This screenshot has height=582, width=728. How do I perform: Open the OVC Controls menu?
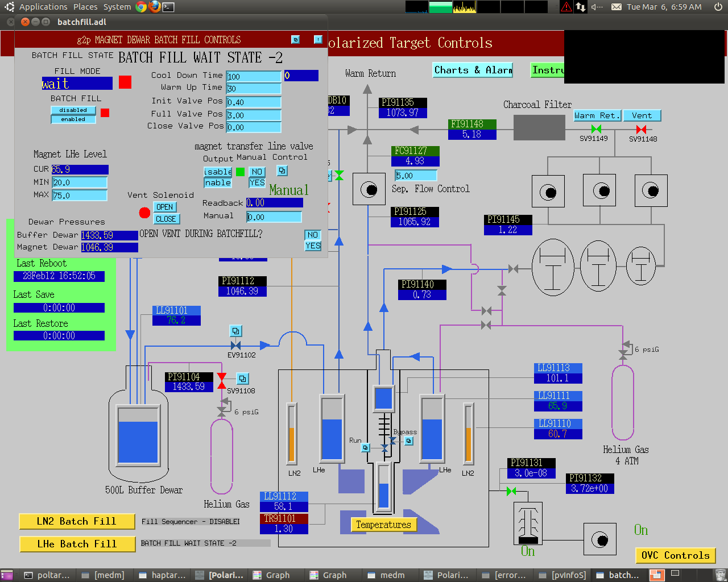(675, 555)
